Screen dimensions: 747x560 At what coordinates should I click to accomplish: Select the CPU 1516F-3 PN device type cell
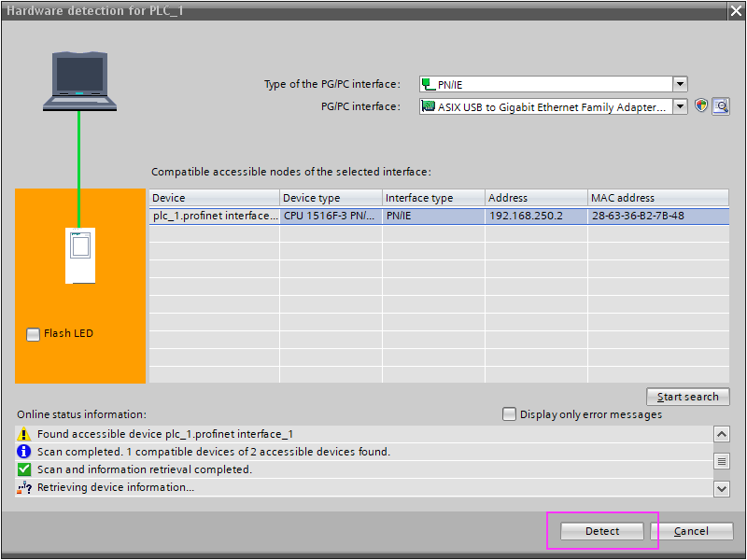(331, 216)
